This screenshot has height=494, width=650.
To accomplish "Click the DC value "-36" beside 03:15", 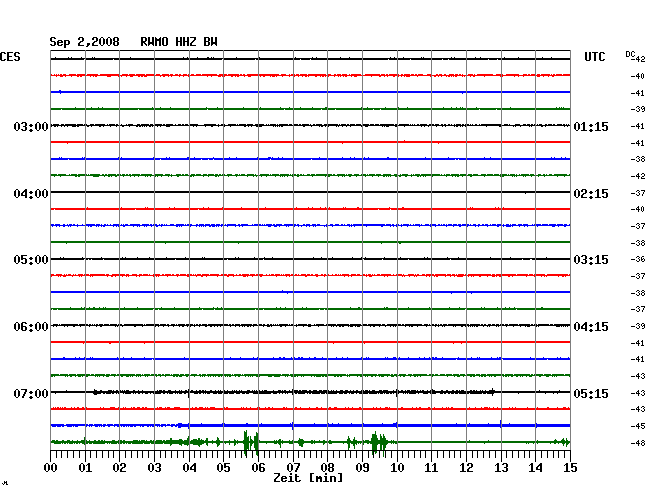I will pyautogui.click(x=638, y=259).
